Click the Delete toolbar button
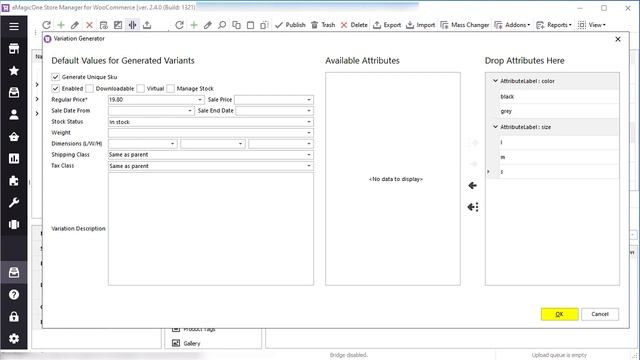 coord(354,25)
